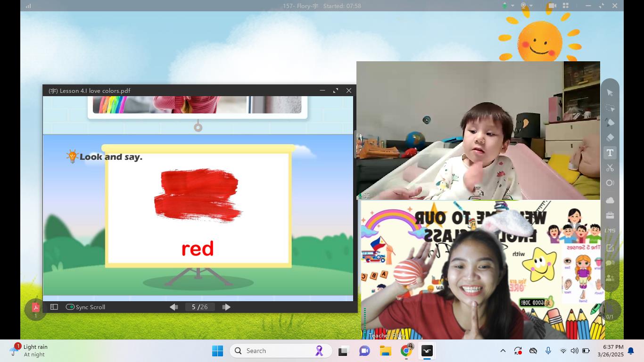
Task: Open the cloud storage panel
Action: point(610,200)
